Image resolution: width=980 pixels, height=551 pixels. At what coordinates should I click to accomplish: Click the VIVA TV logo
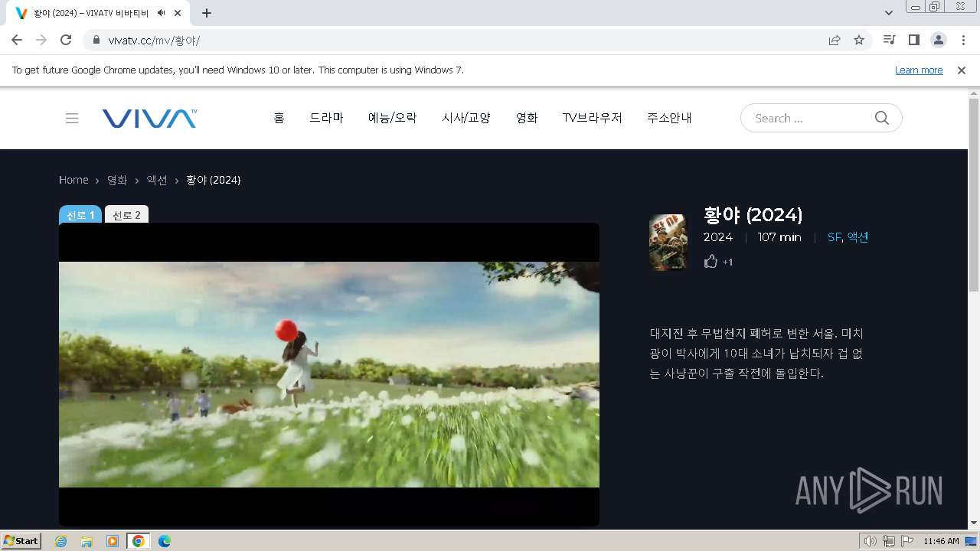[149, 118]
